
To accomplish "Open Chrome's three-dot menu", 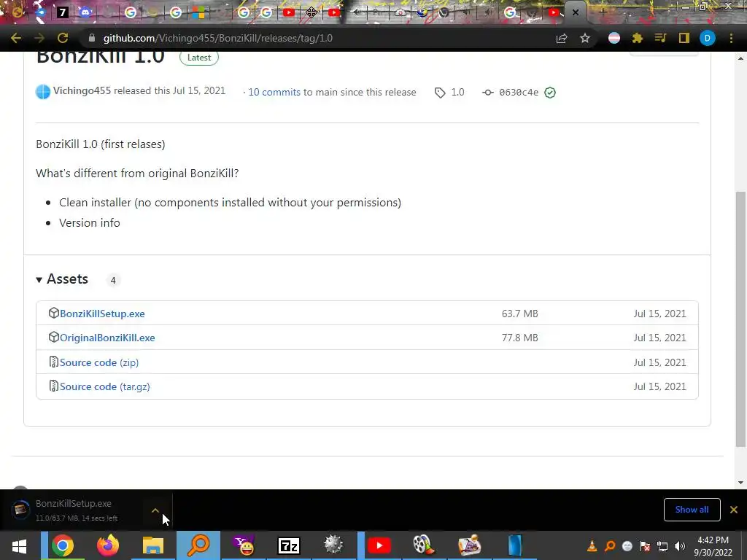I will click(731, 38).
